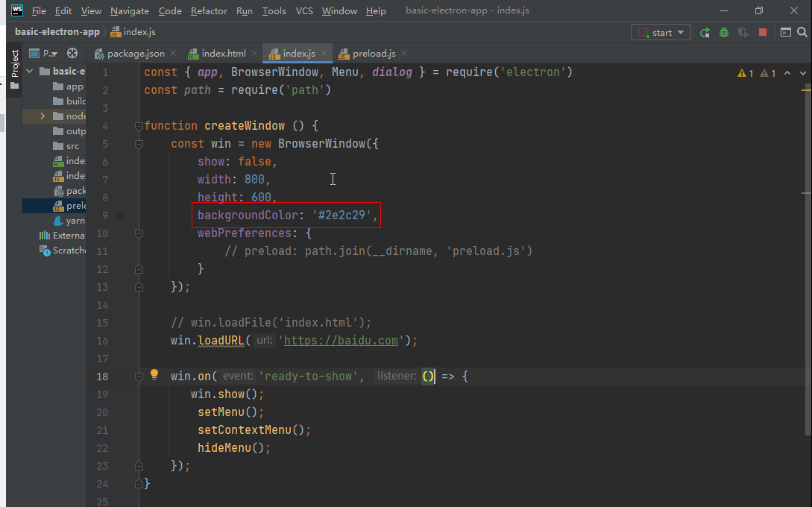
Task: Go to next highlighted error arrow
Action: [x=802, y=73]
